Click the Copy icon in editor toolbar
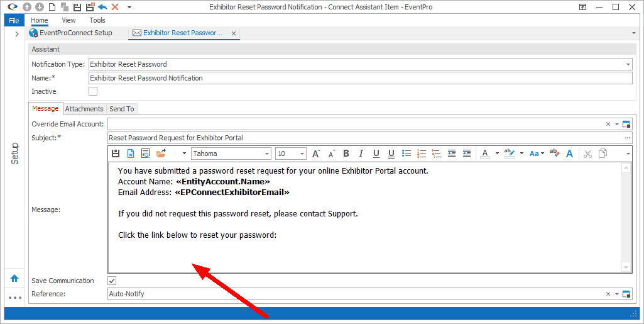 click(603, 154)
